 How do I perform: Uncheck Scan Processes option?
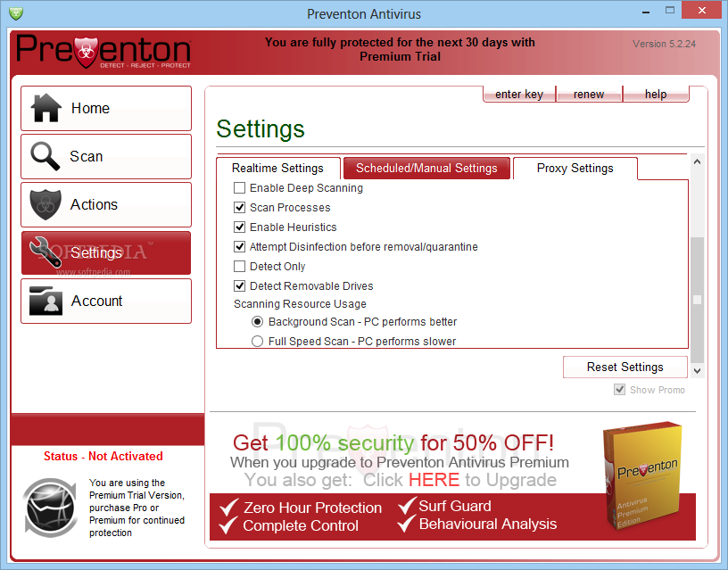pyautogui.click(x=240, y=208)
